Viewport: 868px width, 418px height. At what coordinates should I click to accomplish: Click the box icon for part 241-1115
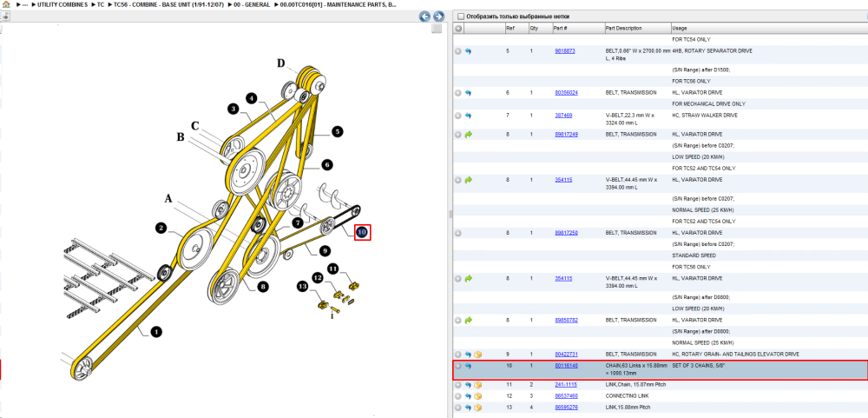[477, 385]
